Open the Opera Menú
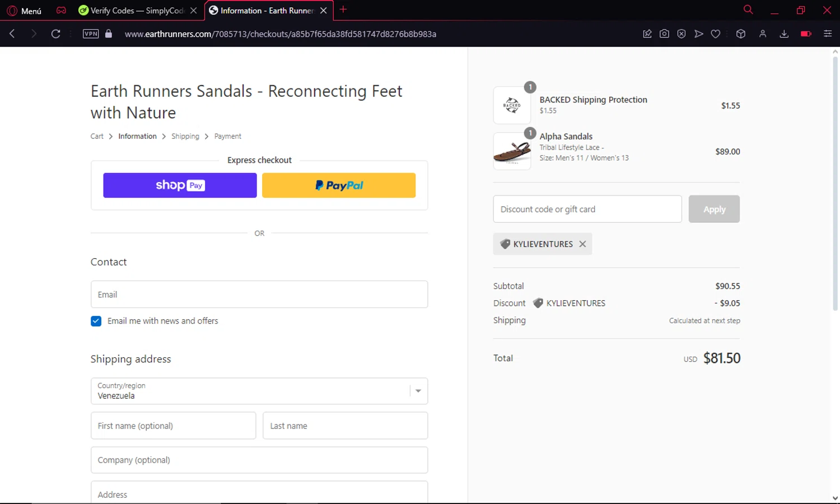Image resolution: width=840 pixels, height=504 pixels. pos(25,11)
